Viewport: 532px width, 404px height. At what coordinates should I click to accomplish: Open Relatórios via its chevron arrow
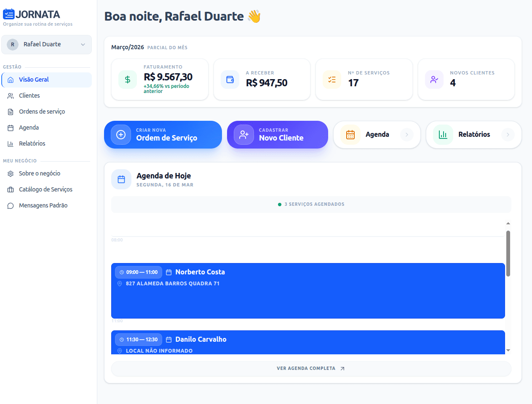coord(509,135)
